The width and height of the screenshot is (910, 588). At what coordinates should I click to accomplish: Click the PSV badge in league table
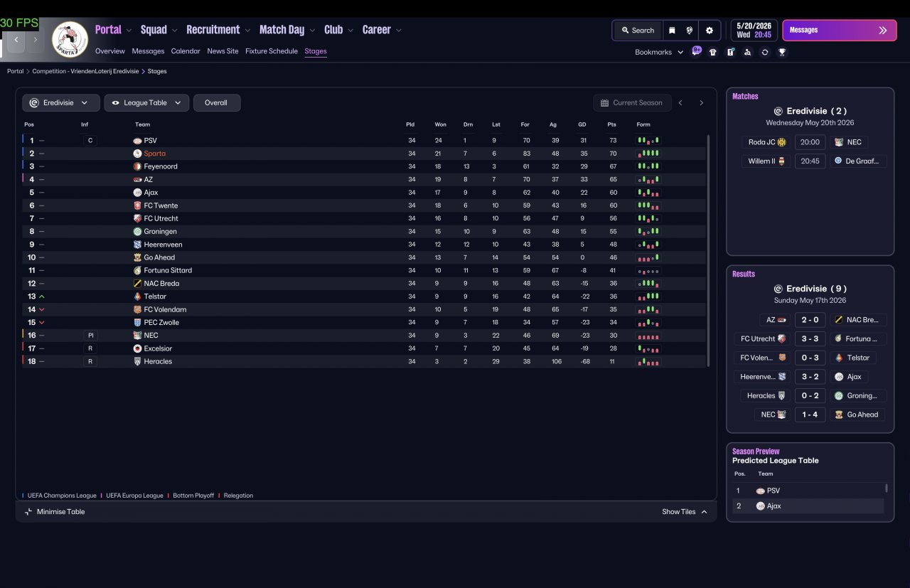click(137, 141)
